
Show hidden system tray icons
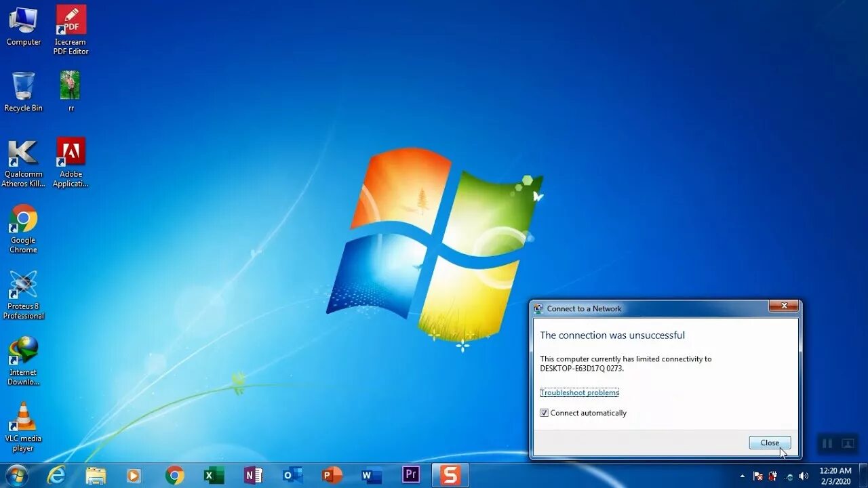pos(742,476)
